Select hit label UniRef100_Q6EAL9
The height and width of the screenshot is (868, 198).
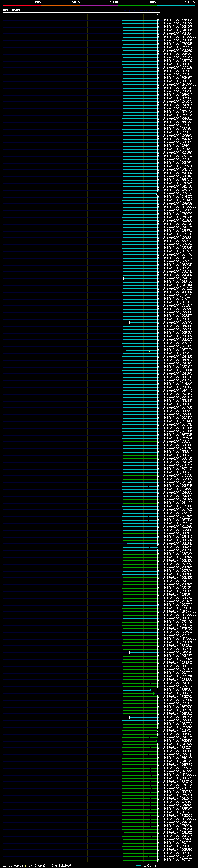click(178, 64)
